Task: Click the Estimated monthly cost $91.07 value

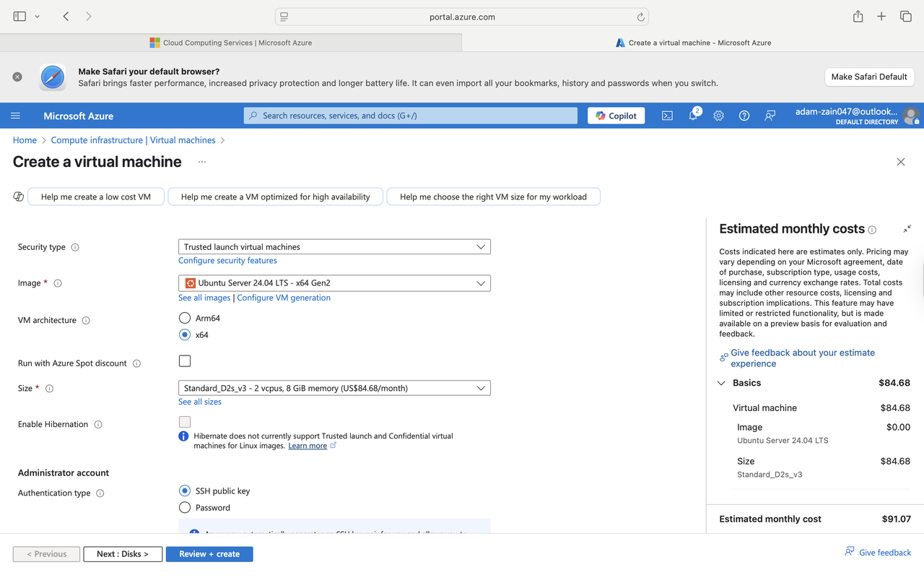Action: tap(897, 519)
